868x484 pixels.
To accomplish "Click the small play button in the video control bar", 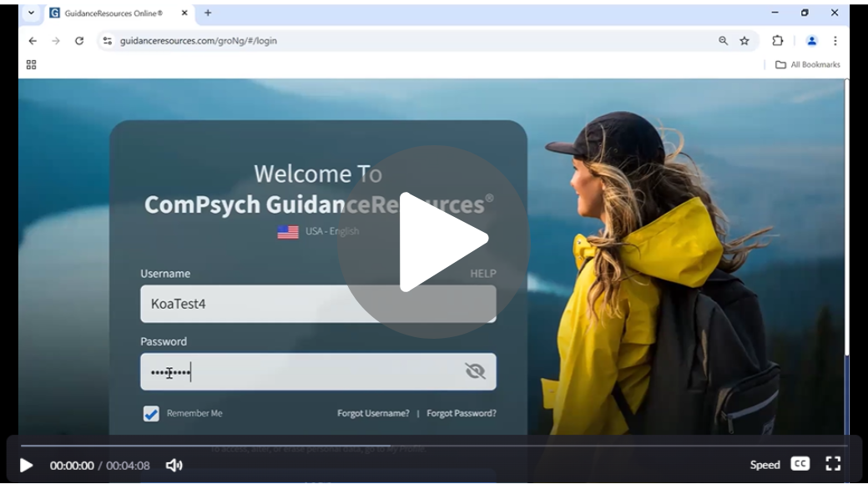I will [26, 465].
